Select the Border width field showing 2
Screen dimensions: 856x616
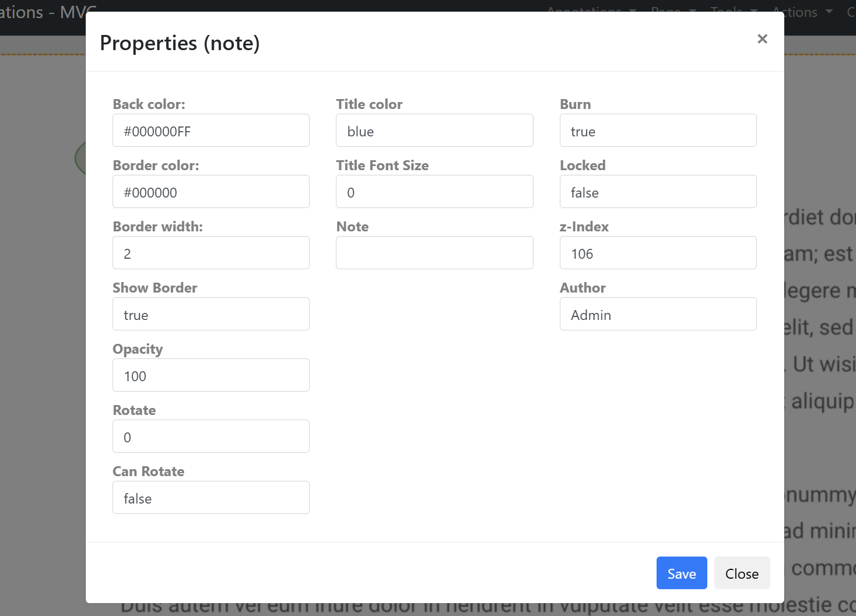click(211, 253)
